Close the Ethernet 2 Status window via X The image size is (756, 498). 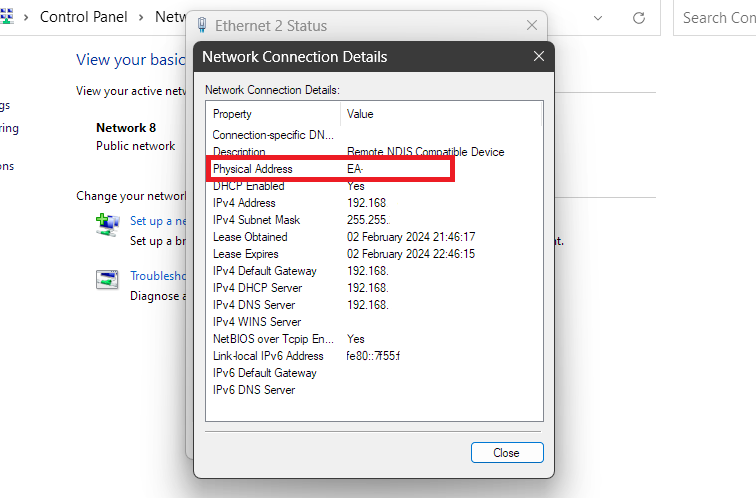532,26
